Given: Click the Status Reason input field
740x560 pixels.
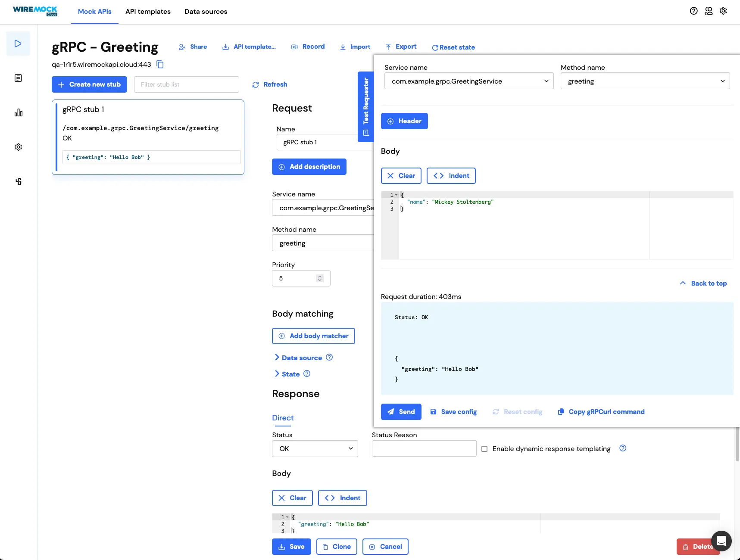Looking at the screenshot, I should click(x=424, y=448).
